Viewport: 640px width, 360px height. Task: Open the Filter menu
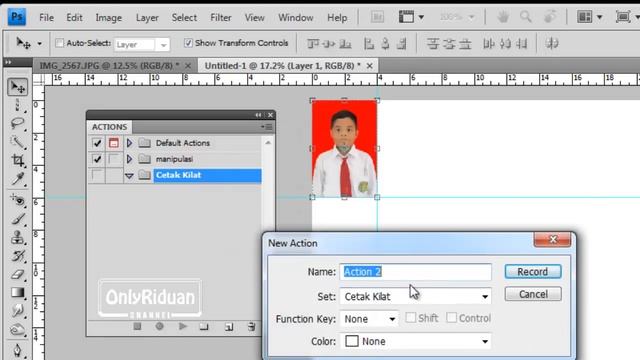click(221, 18)
